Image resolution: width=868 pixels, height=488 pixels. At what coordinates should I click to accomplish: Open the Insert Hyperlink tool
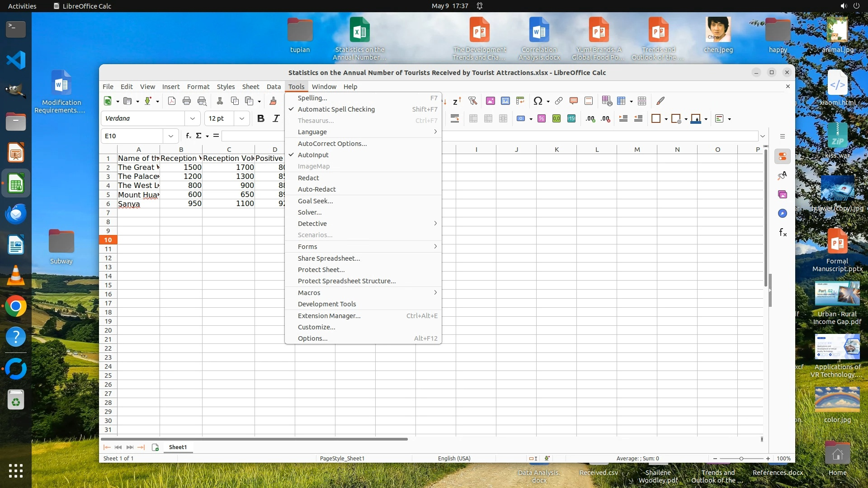(x=559, y=101)
